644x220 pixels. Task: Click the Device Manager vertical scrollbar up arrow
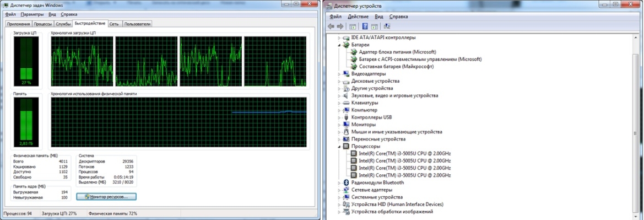pos(636,37)
